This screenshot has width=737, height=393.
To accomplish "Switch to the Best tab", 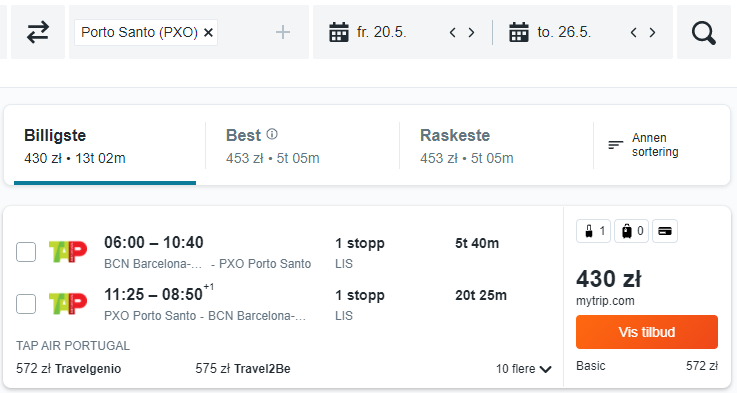I will coord(302,147).
